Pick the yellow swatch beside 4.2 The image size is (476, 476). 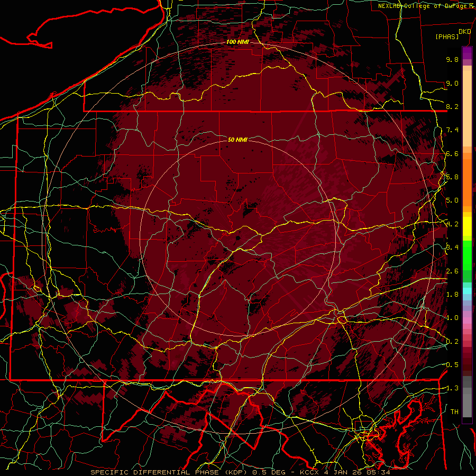[x=467, y=226]
